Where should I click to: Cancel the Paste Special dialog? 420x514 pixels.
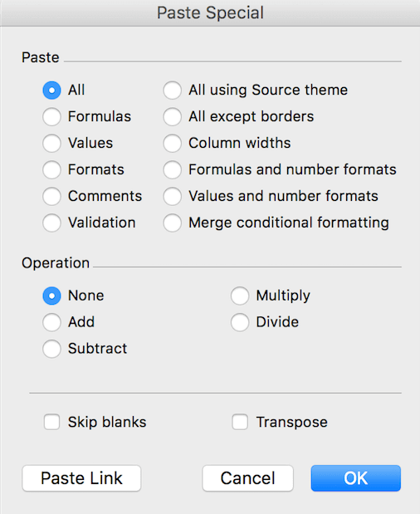247,478
